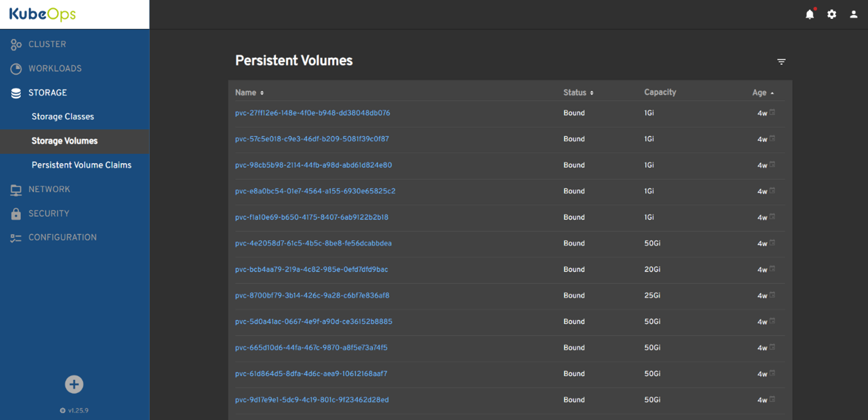The width and height of the screenshot is (868, 420).
Task: Click the Storage database stack icon
Action: click(16, 93)
